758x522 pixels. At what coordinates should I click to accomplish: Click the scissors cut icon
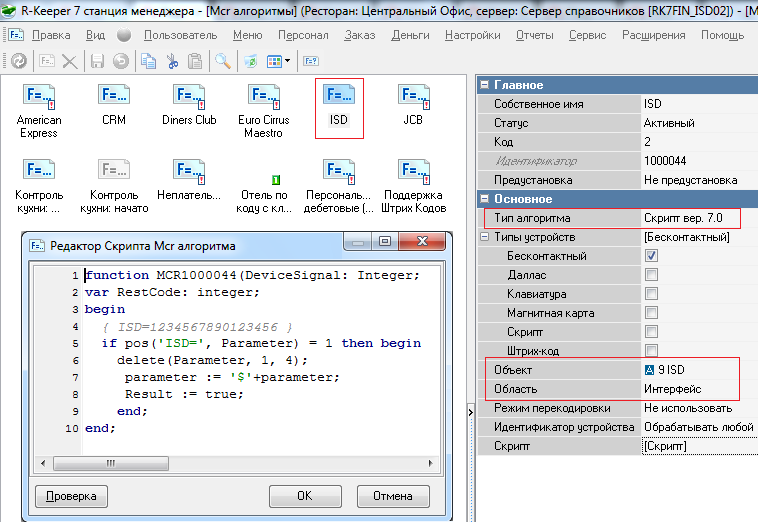point(172,61)
